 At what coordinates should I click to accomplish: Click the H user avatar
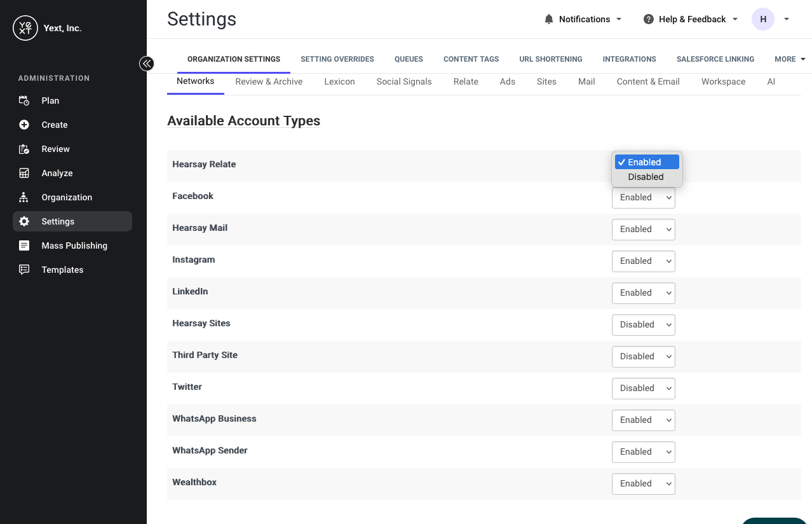click(x=763, y=19)
